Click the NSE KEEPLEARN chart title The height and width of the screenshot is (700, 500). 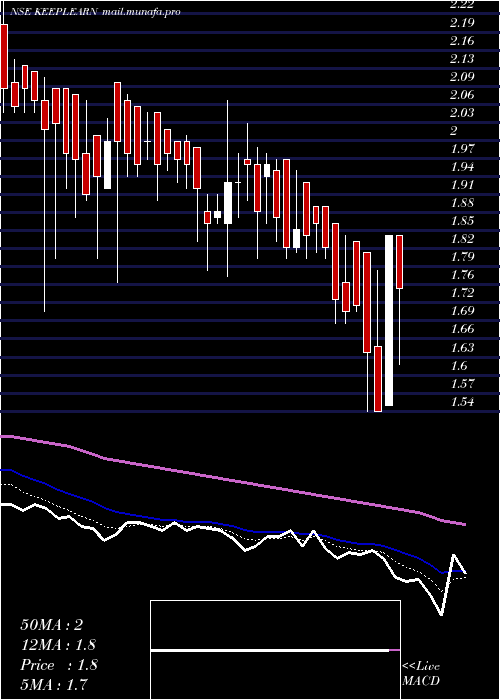(52, 12)
